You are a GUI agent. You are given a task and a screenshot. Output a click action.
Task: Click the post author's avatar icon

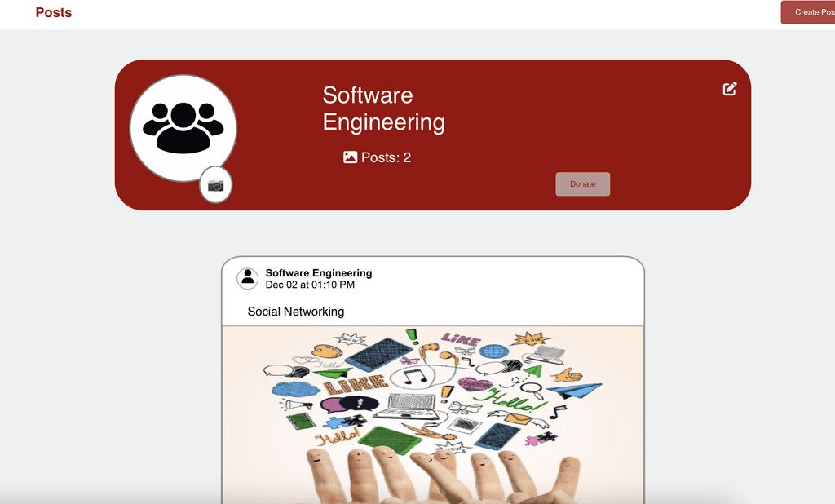(x=248, y=278)
